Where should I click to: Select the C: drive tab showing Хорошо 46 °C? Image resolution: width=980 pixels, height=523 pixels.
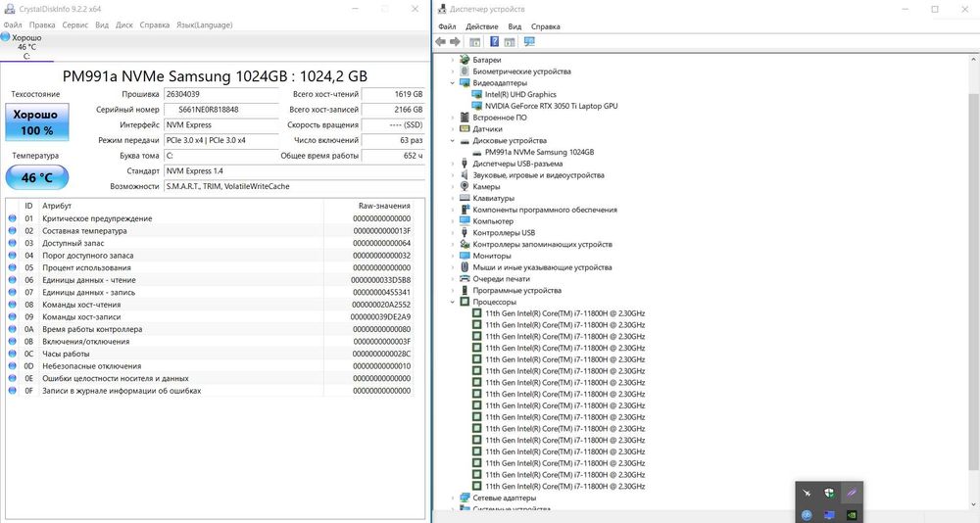point(26,47)
